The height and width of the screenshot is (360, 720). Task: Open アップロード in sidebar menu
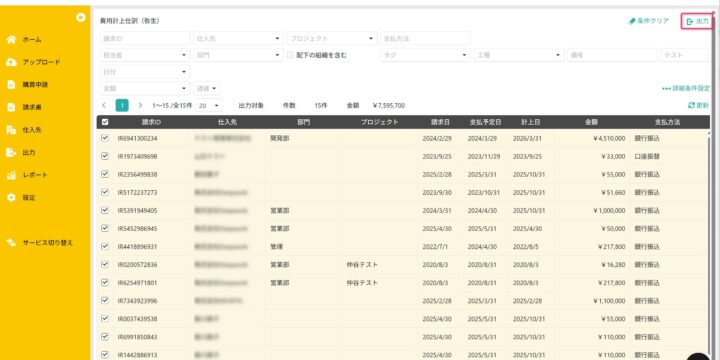tap(41, 62)
